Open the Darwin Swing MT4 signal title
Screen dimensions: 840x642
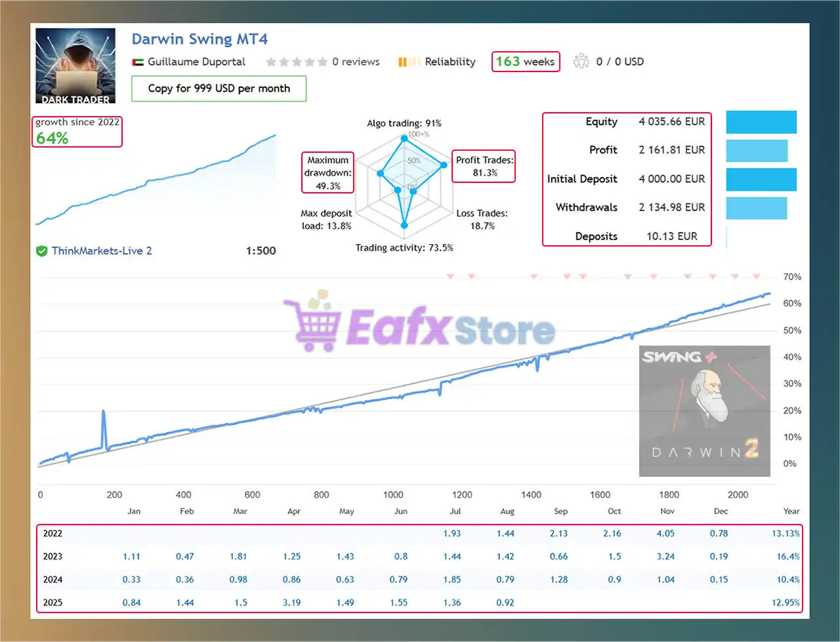pyautogui.click(x=199, y=39)
